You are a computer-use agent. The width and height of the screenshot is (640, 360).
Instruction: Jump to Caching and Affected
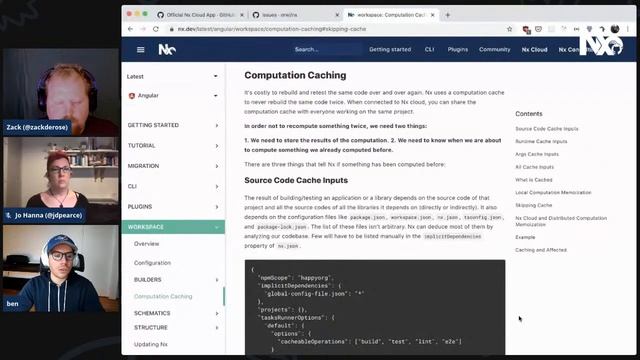point(541,250)
